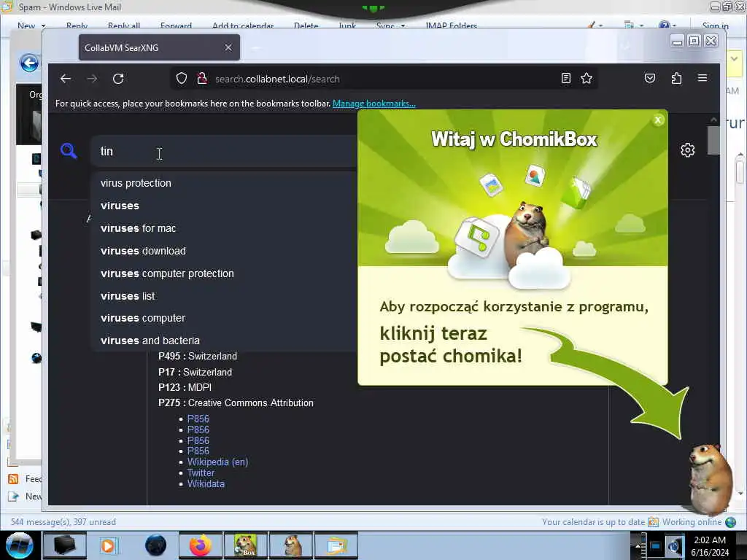Close the ChomikBox welcome popup
This screenshot has width=747, height=560.
click(x=658, y=120)
